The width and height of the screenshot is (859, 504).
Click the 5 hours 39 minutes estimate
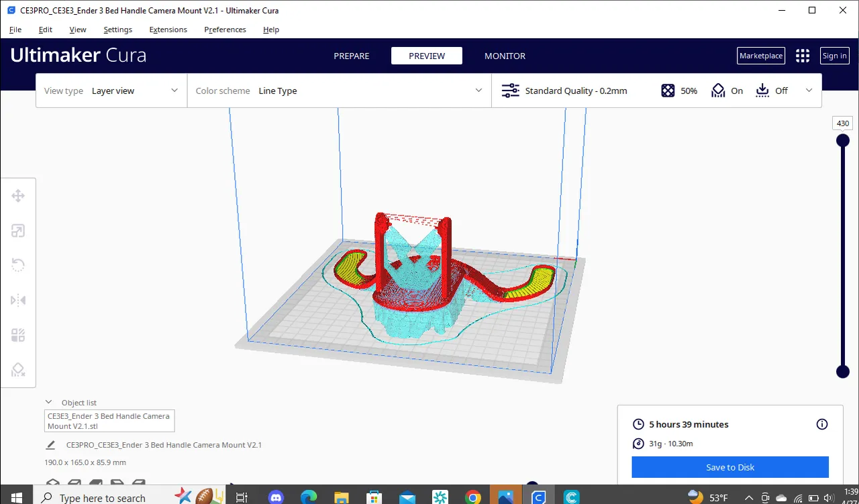[x=689, y=424]
